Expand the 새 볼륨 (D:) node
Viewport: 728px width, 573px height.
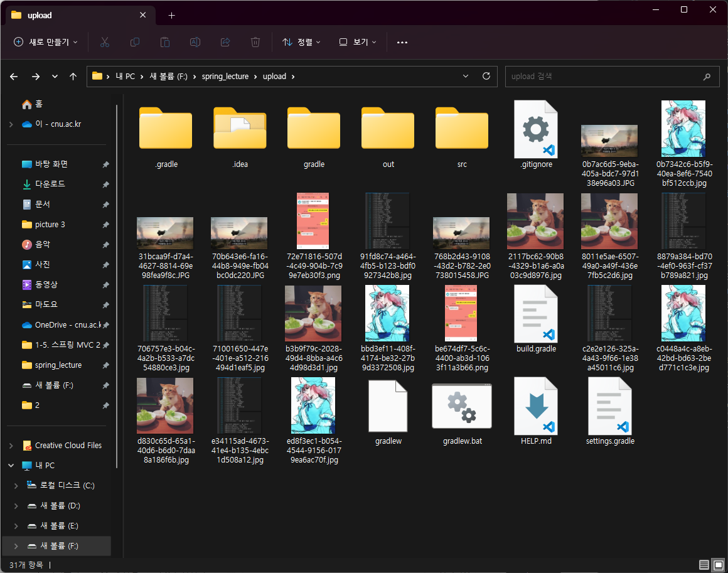click(16, 506)
